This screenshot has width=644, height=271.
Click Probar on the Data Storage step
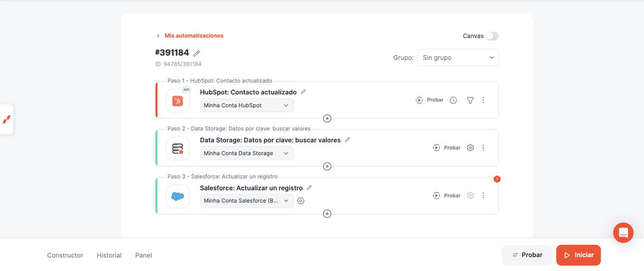pyautogui.click(x=447, y=148)
